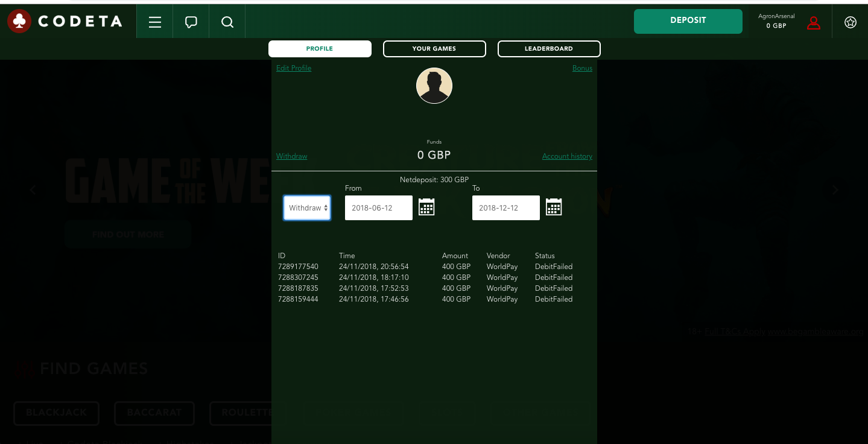This screenshot has height=444, width=868.
Task: Click the star badge icon
Action: [x=851, y=22]
